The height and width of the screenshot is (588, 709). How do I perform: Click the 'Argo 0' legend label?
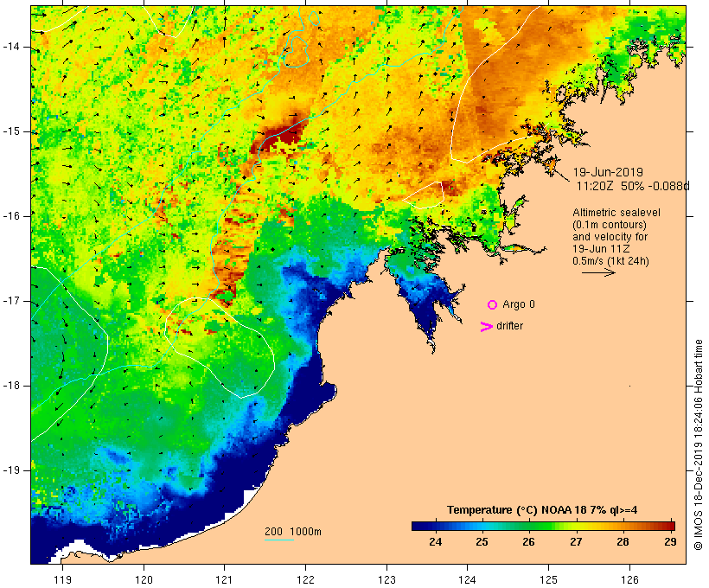point(519,304)
